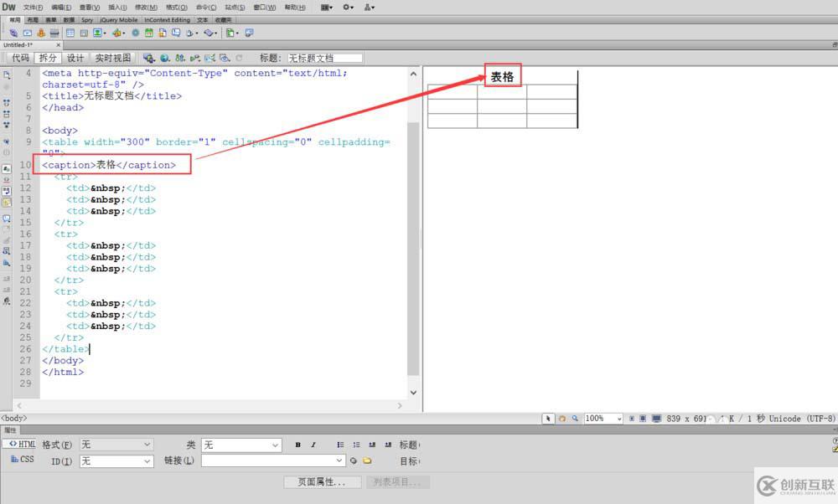838x504 pixels.
Task: Open the ID dropdown in Properties
Action: [116, 460]
